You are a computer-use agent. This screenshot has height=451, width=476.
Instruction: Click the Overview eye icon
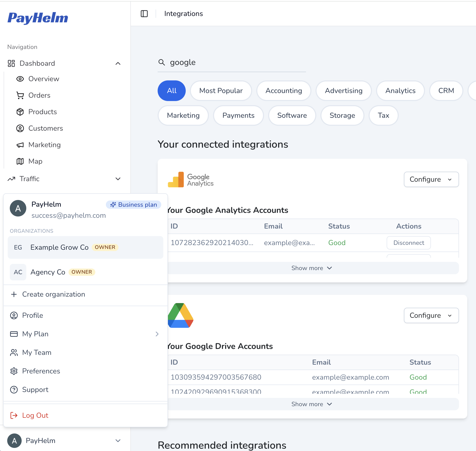20,79
